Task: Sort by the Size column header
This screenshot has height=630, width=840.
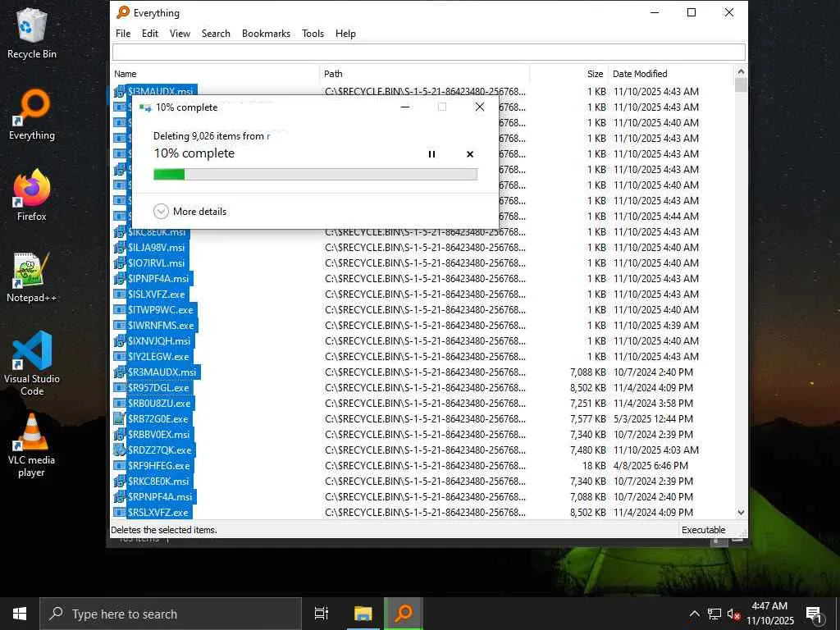Action: click(569, 74)
